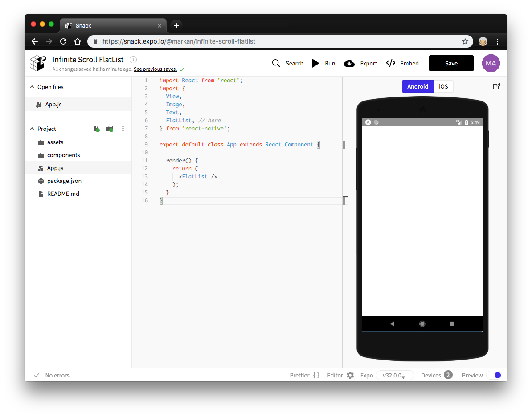The height and width of the screenshot is (417, 532).
Task: Toggle the Preview switch off
Action: [x=494, y=375]
